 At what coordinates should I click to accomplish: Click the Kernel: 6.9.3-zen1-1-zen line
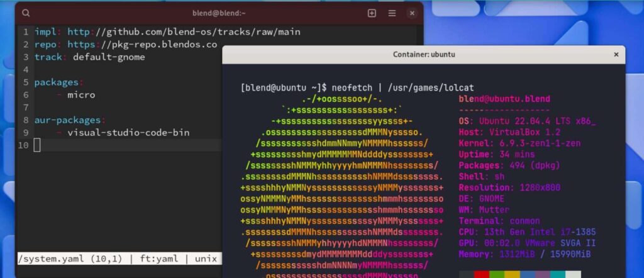(519, 143)
